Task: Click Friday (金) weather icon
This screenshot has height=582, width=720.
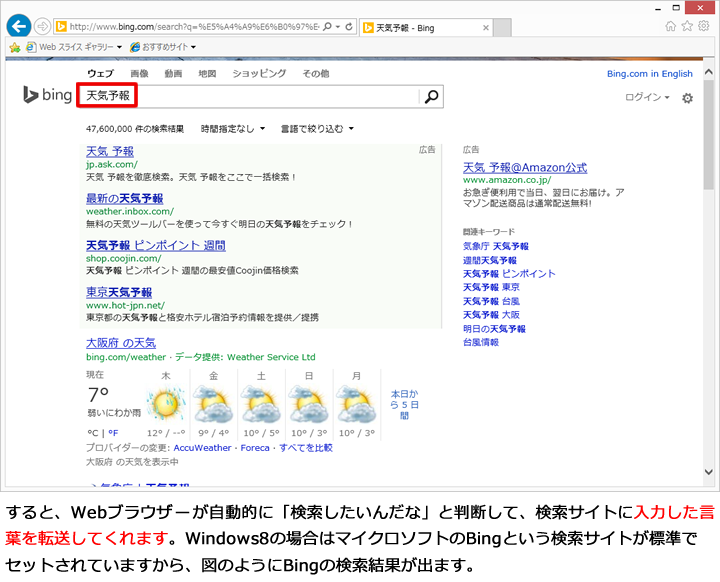Action: [x=214, y=404]
